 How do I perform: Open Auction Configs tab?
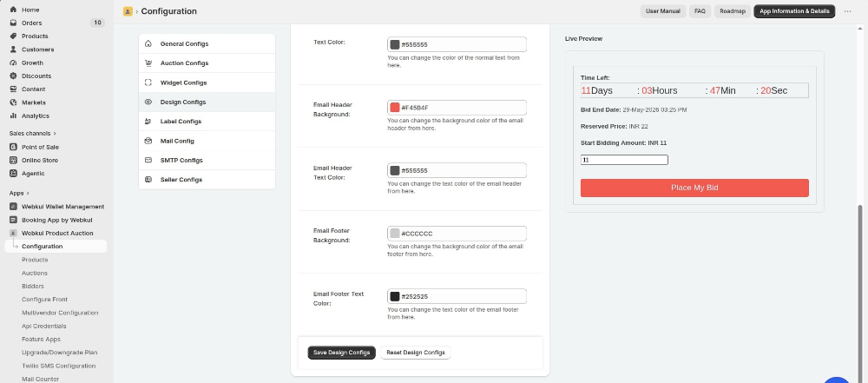click(207, 63)
